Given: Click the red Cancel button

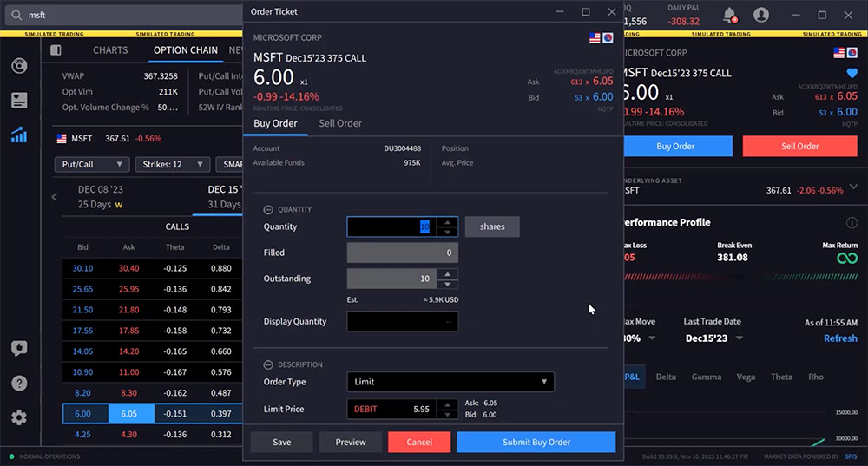Looking at the screenshot, I should [x=419, y=443].
